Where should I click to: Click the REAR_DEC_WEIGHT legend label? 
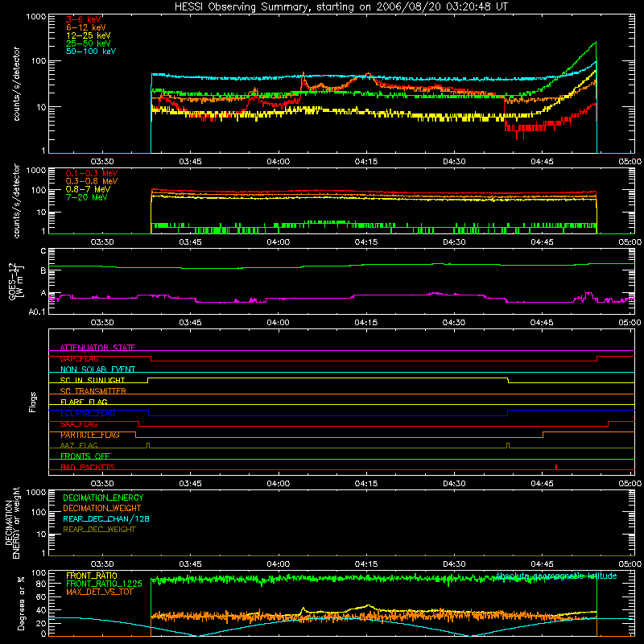tap(99, 530)
